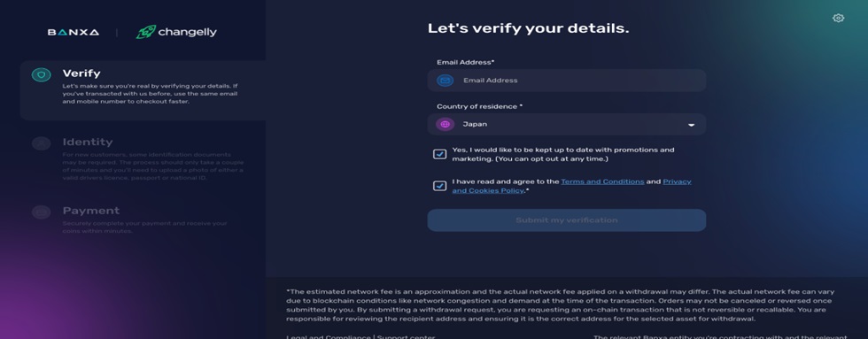868x339 pixels.
Task: Expand the caret arrow next to Japan
Action: click(x=691, y=125)
